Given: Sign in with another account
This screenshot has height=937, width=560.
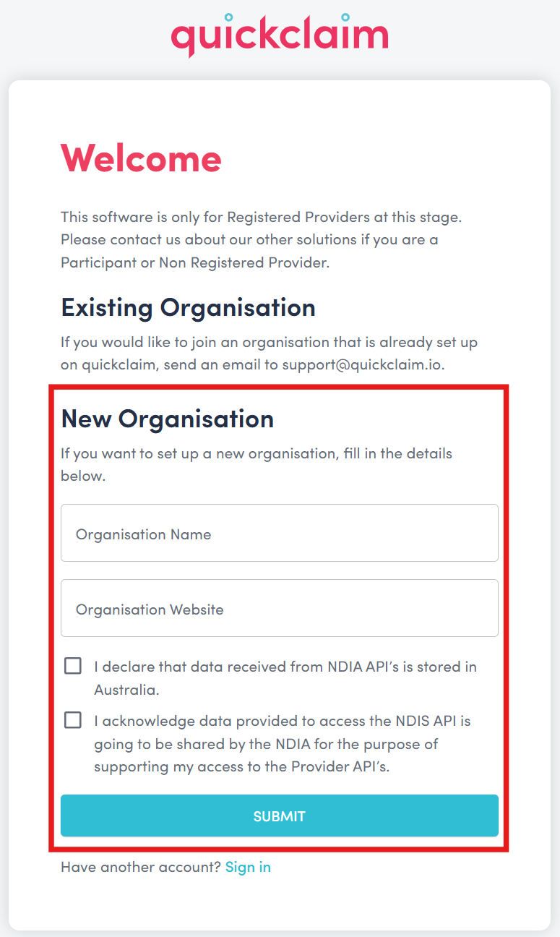Looking at the screenshot, I should click(248, 867).
